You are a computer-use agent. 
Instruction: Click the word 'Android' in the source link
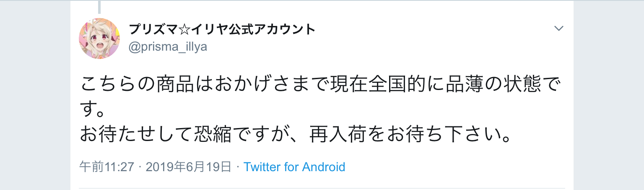[323, 167]
